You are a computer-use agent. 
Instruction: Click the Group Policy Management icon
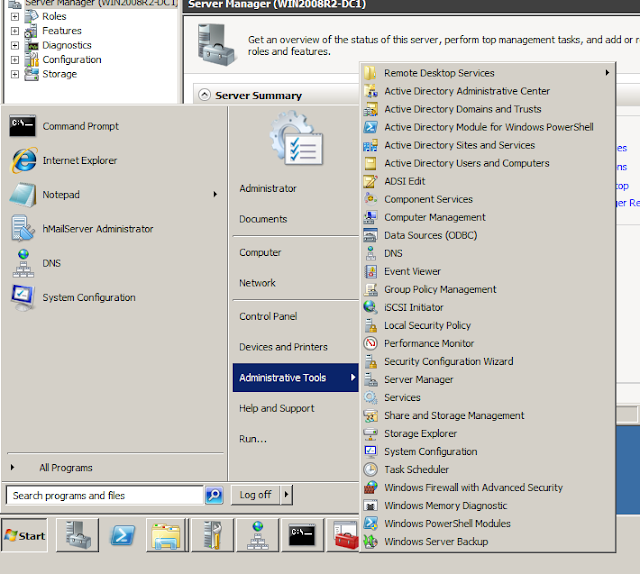pyautogui.click(x=371, y=289)
